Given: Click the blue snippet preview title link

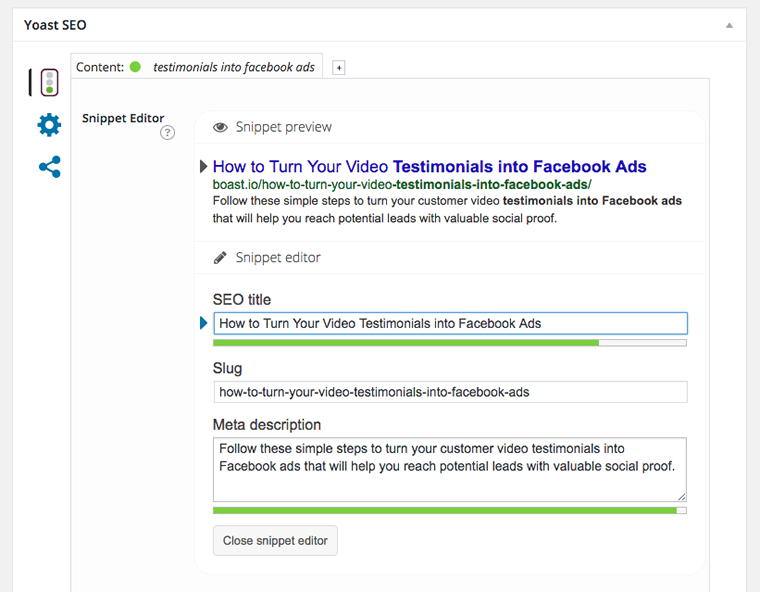Looking at the screenshot, I should click(429, 167).
